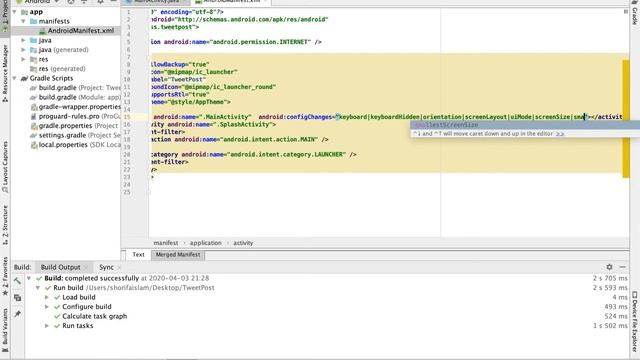The image size is (640, 360).
Task: Collapse the Run build node
Action: pyautogui.click(x=38, y=288)
